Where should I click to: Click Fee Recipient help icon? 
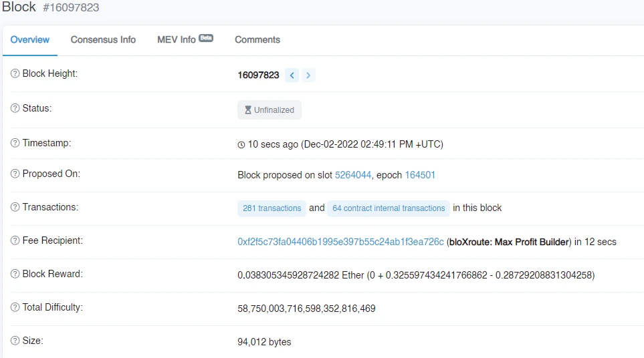click(x=15, y=240)
